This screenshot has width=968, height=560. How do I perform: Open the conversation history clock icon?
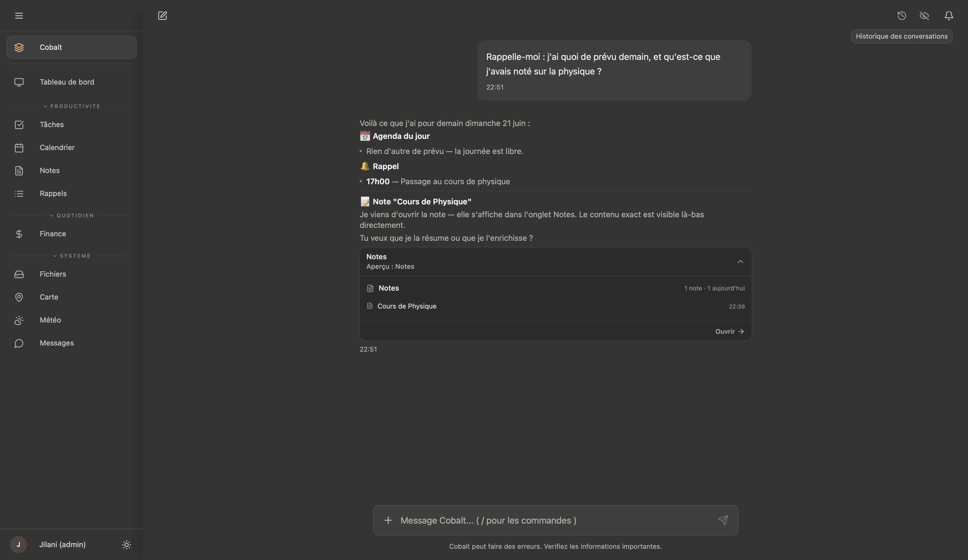pos(902,16)
